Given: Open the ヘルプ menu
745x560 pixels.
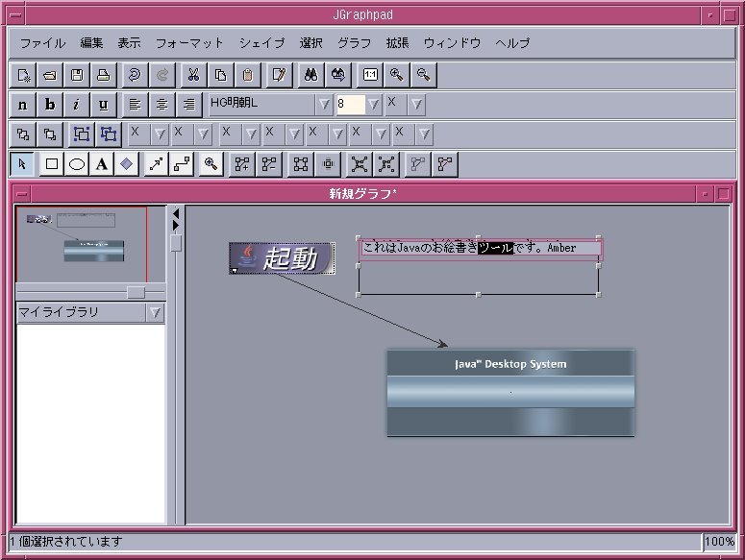Looking at the screenshot, I should pyautogui.click(x=512, y=43).
